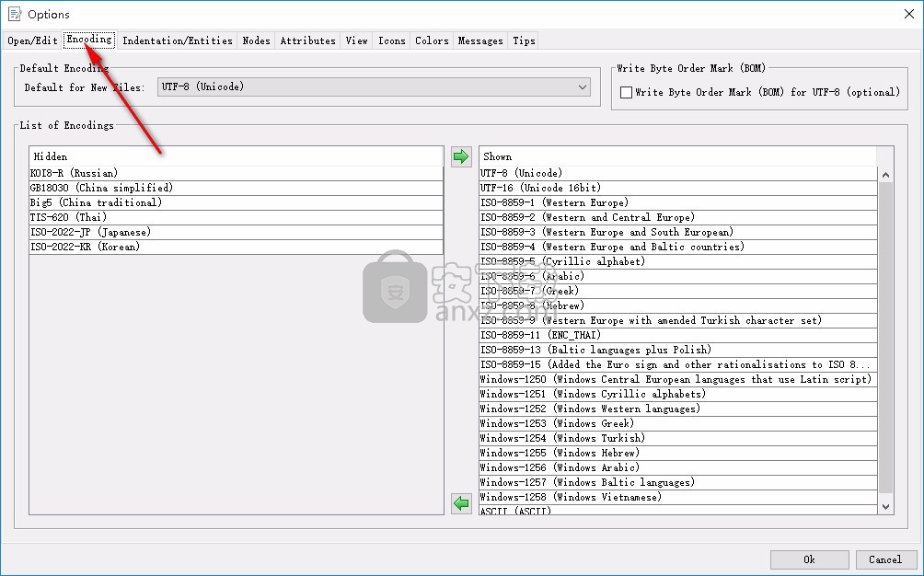Open the Colors tab
Screen dimensions: 924x576
point(432,40)
